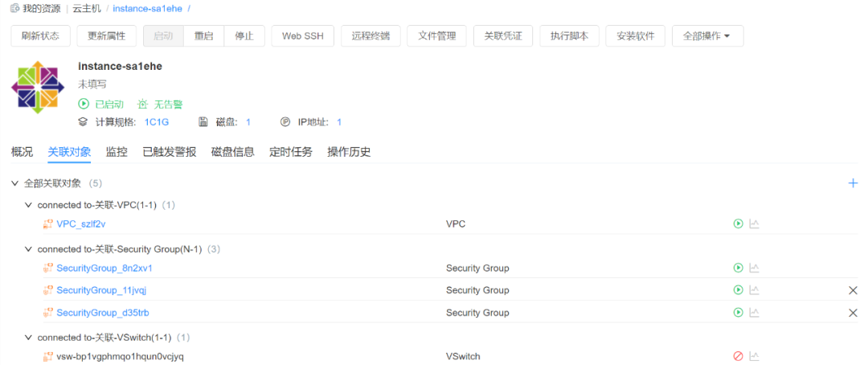Click the IP address count value 1
The height and width of the screenshot is (365, 868).
coord(339,122)
